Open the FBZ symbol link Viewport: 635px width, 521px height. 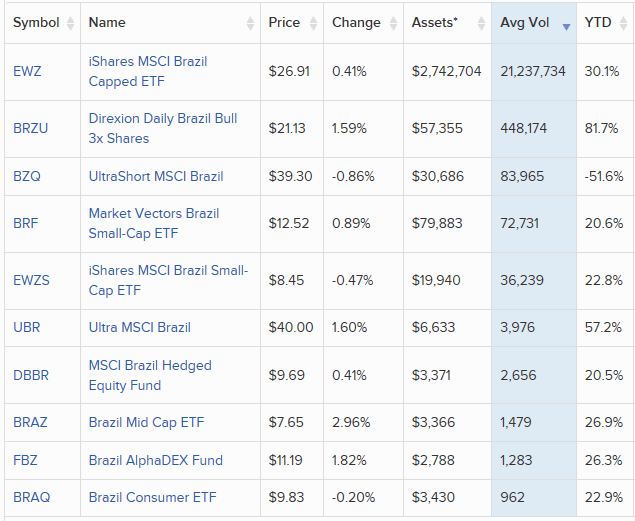tap(25, 460)
